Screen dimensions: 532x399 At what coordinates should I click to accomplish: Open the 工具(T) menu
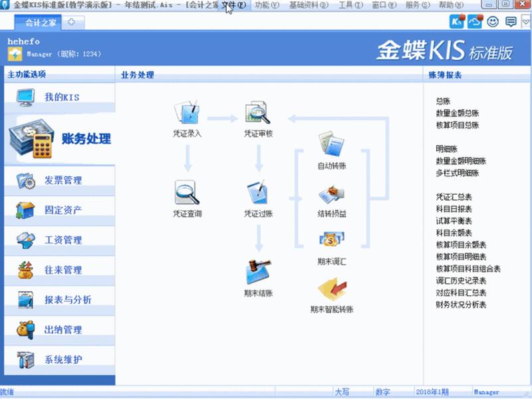(x=350, y=5)
